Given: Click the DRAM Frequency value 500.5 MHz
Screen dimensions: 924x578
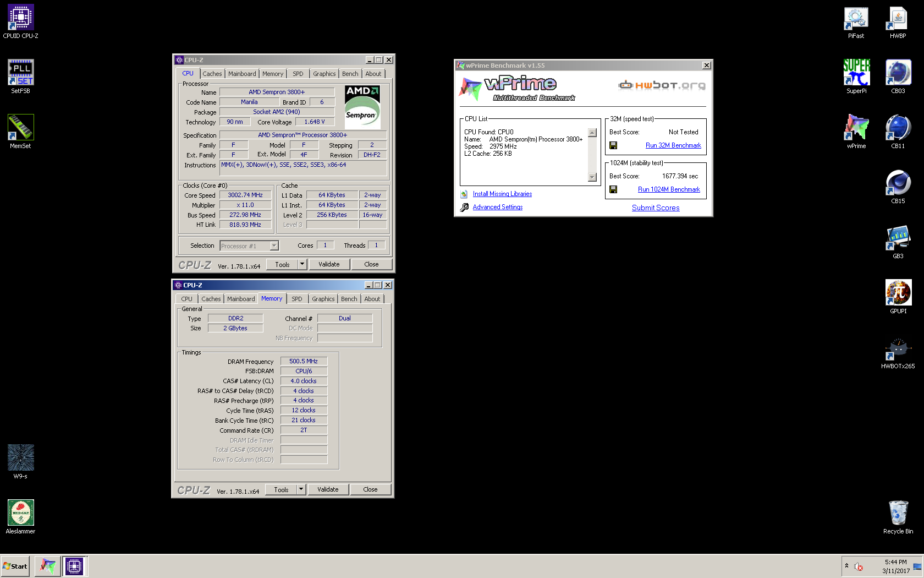Looking at the screenshot, I should point(304,361).
